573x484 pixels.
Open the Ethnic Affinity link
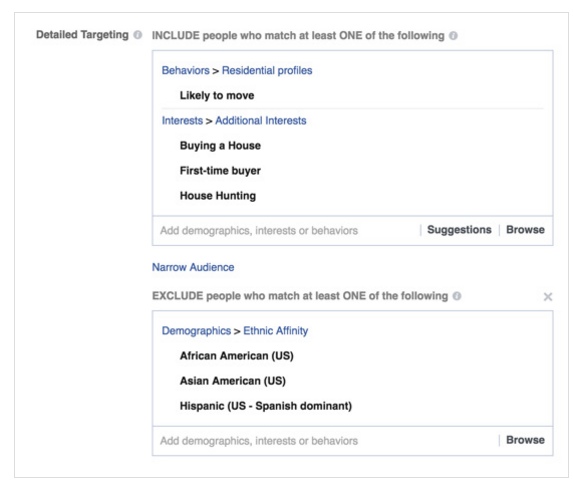click(276, 330)
